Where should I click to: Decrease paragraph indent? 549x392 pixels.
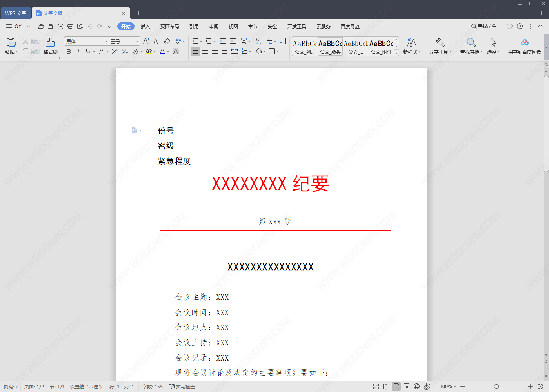tap(223, 41)
